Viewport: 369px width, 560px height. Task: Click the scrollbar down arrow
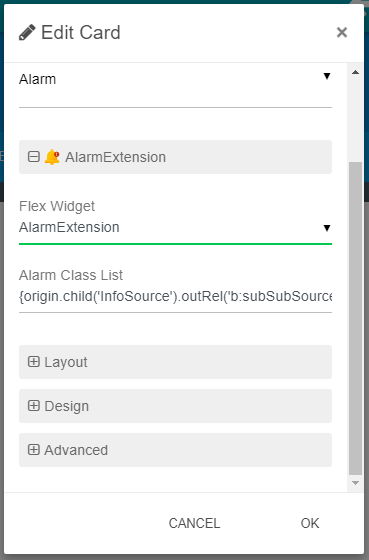[355, 483]
